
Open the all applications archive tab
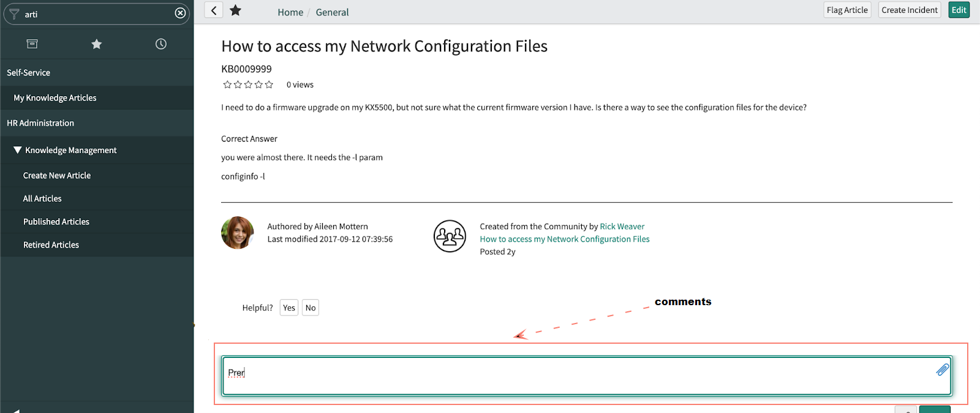click(32, 44)
